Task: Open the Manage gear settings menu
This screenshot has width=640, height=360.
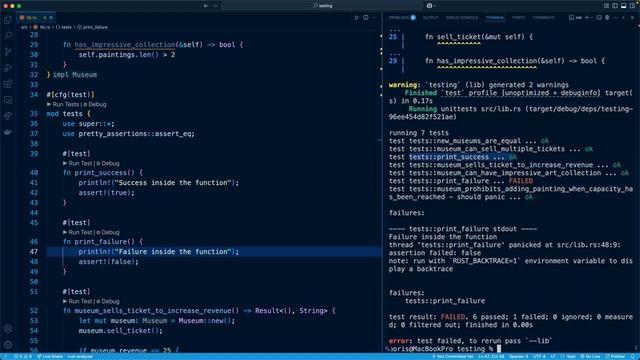Action: tap(8, 344)
